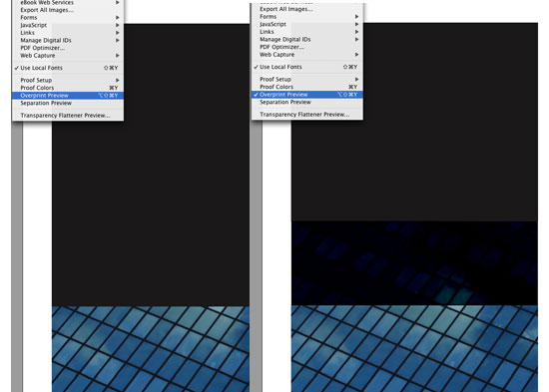Open JavaScript submenu in right menu
Viewport: 549px width, 392px height.
click(x=307, y=24)
